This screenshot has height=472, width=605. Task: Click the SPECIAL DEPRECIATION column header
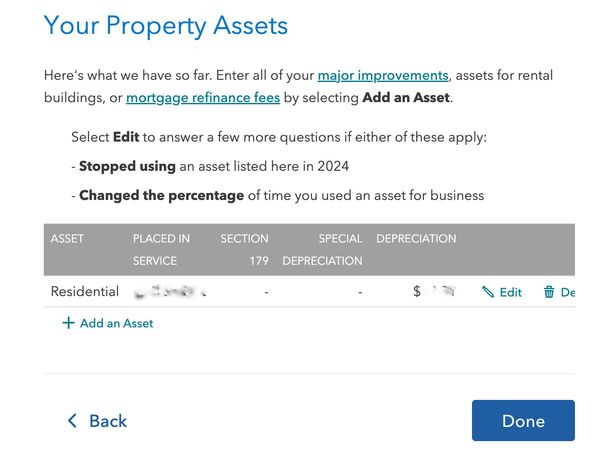[322, 249]
